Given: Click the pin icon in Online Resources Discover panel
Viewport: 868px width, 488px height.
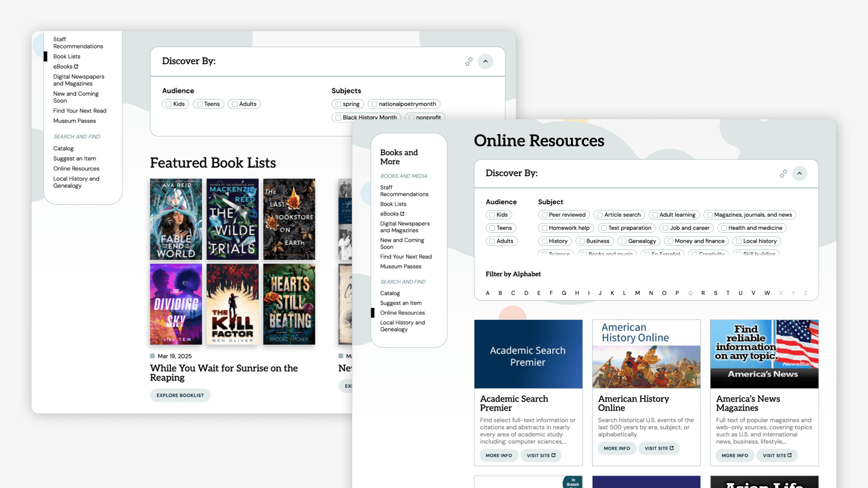Looking at the screenshot, I should pyautogui.click(x=783, y=174).
